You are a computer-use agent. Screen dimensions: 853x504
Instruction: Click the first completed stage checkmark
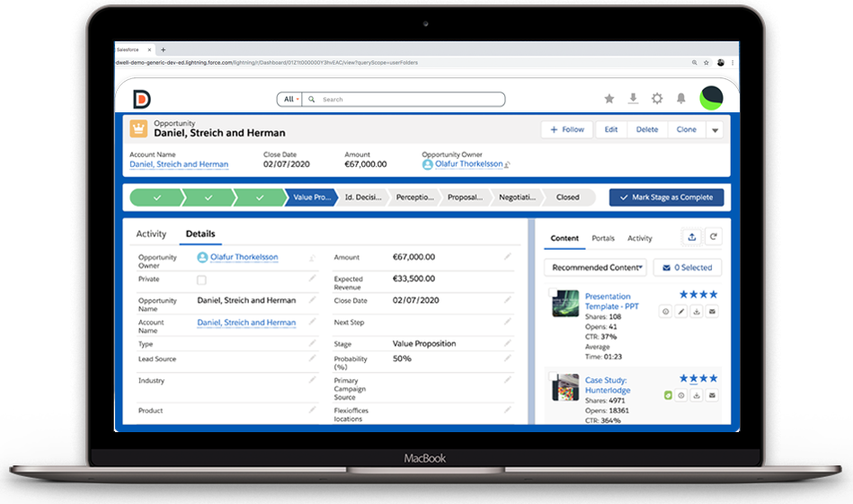156,198
